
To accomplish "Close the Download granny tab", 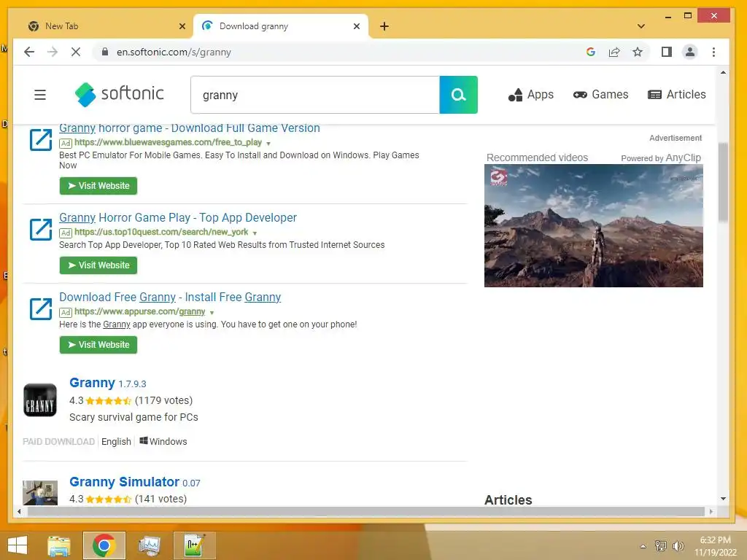I will [x=356, y=26].
